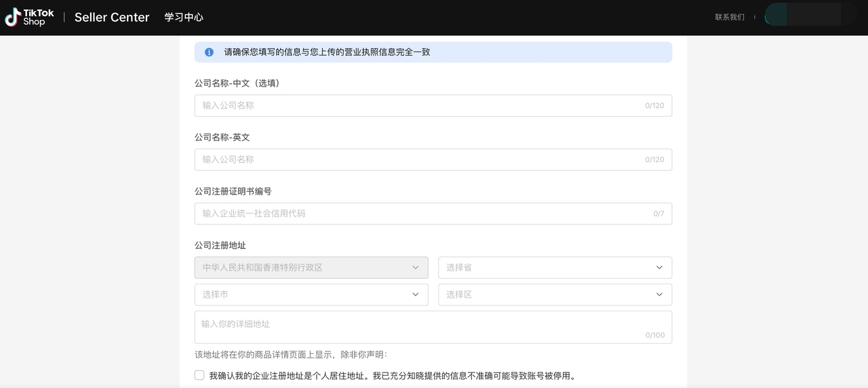Click the 我确认我的企业注册地址 declaration text
Image resolution: width=868 pixels, height=388 pixels.
[392, 376]
